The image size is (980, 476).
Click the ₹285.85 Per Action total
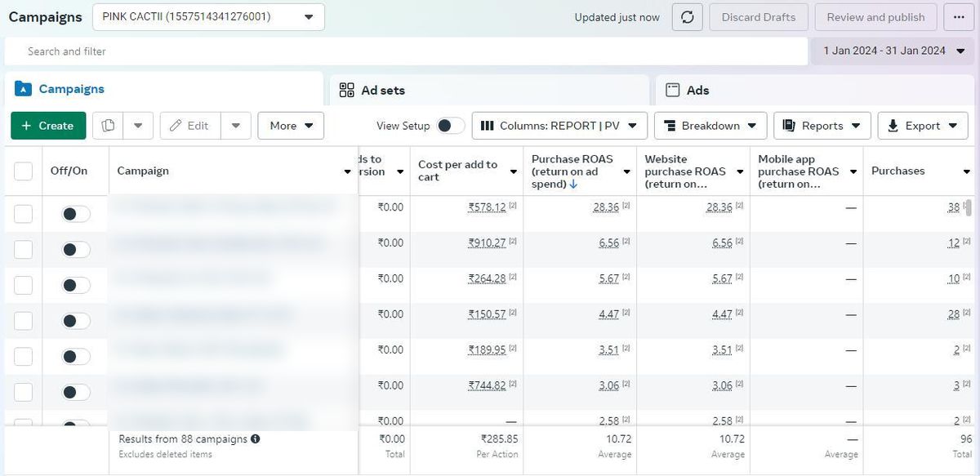coord(499,439)
